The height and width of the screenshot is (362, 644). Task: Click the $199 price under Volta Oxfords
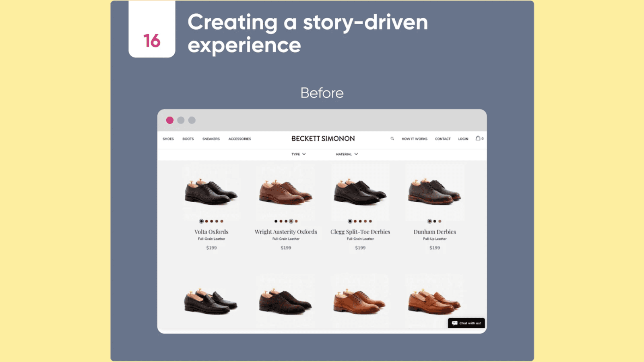click(x=211, y=248)
